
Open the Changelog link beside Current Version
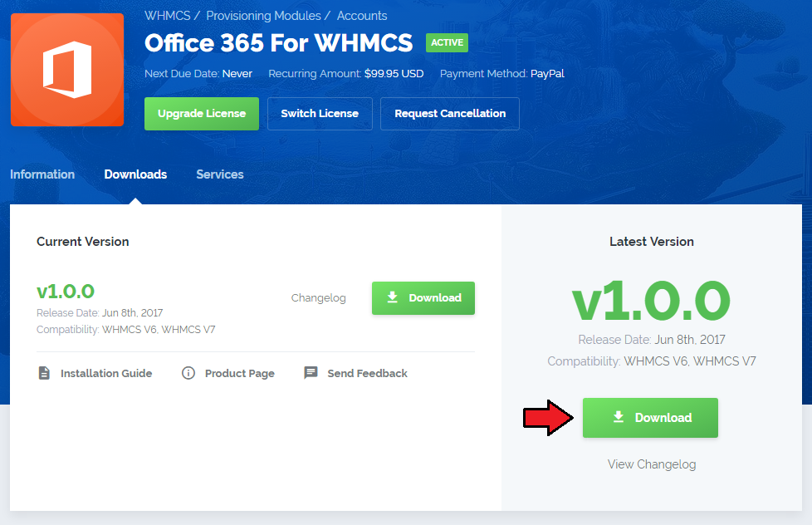pos(319,298)
